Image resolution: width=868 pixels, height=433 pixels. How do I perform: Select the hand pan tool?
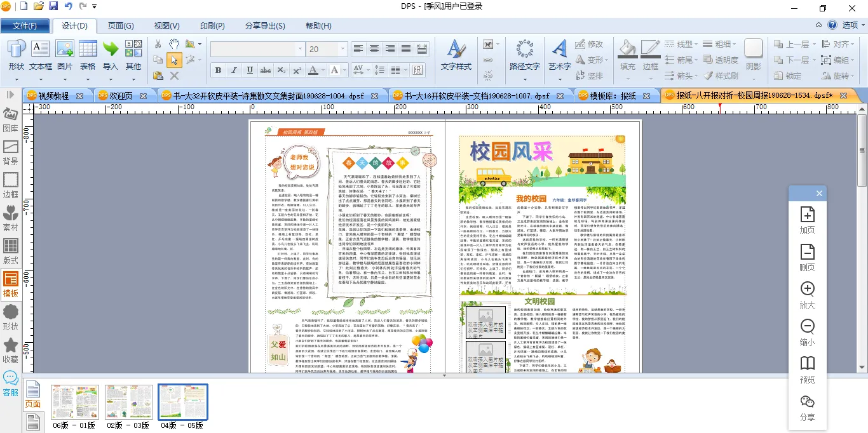pyautogui.click(x=174, y=44)
